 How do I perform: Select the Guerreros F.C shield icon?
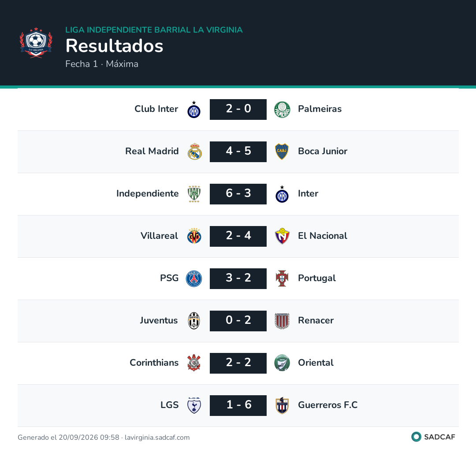282,405
